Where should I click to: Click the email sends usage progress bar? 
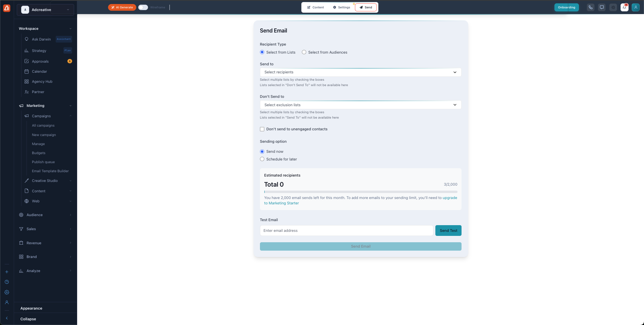point(361,192)
